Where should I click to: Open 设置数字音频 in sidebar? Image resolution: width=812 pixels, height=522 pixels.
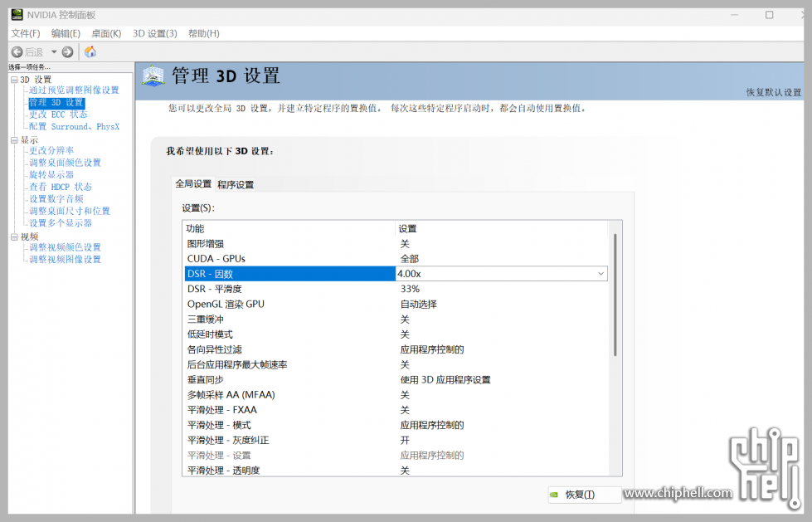tap(56, 199)
